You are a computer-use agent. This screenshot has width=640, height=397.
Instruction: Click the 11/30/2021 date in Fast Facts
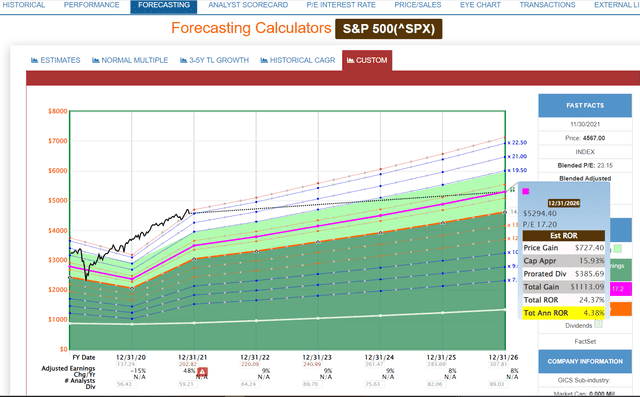point(585,124)
